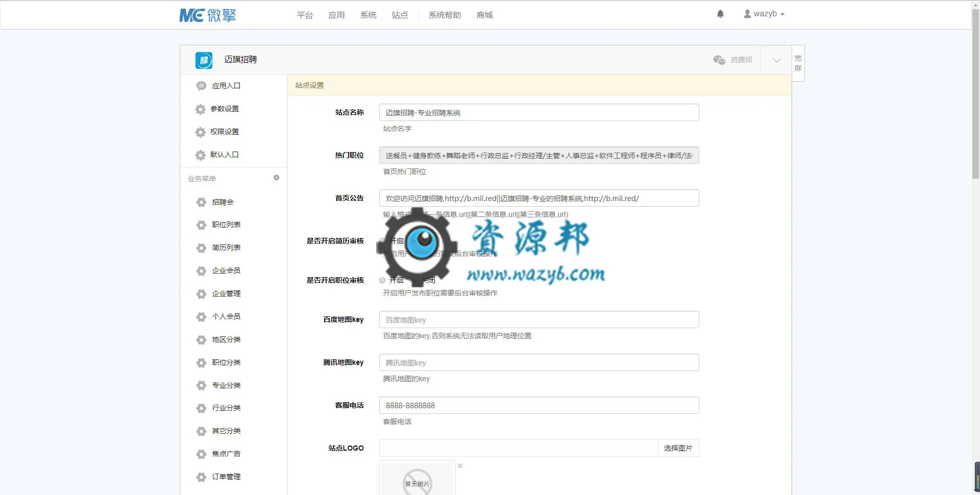Click the business menu settings gear
This screenshot has height=495, width=980.
point(276,178)
